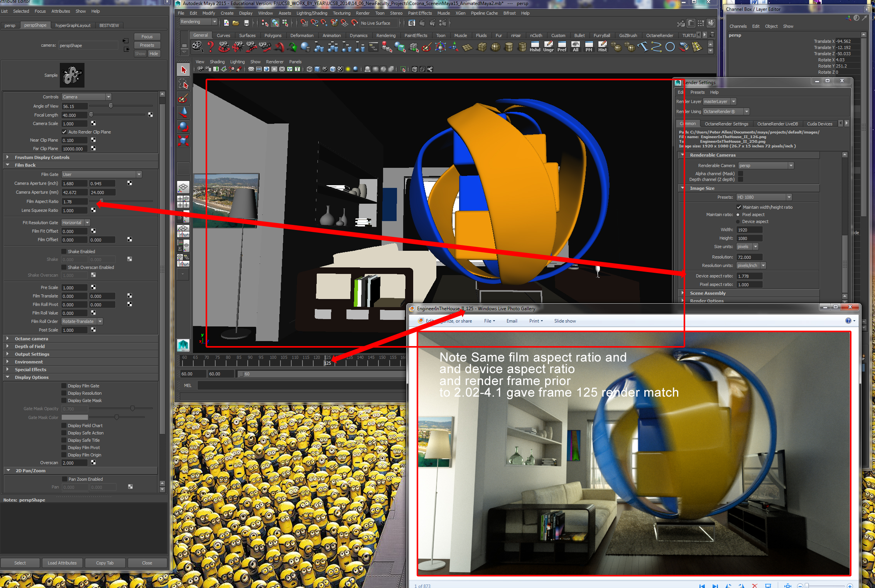This screenshot has width=875, height=588.
Task: Select the Device aspect radio button
Action: (x=738, y=222)
